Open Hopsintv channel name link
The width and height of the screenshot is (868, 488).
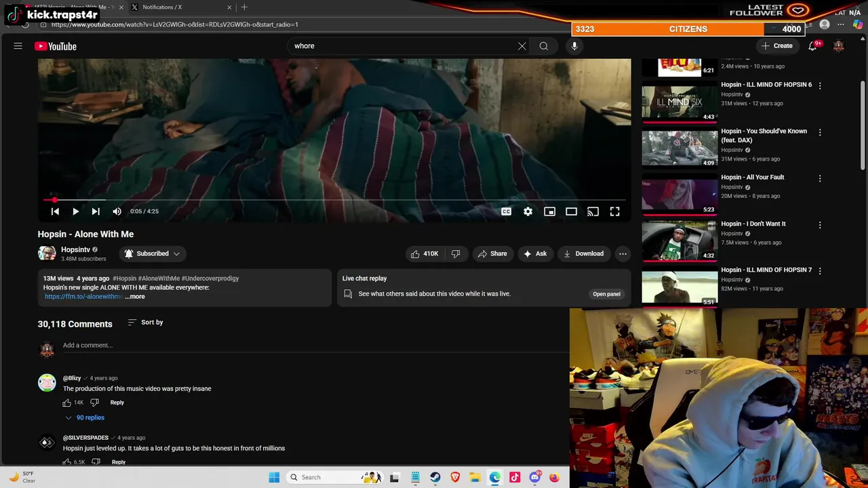(x=75, y=249)
